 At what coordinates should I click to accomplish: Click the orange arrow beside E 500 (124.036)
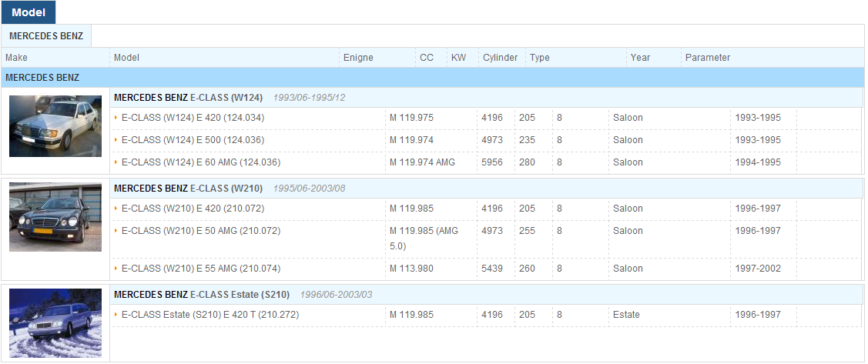coord(116,139)
